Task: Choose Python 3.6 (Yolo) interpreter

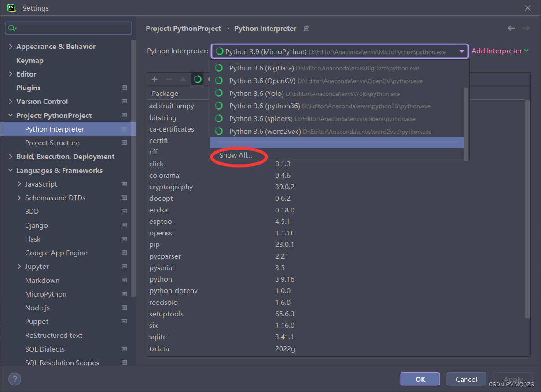Action: pos(337,94)
